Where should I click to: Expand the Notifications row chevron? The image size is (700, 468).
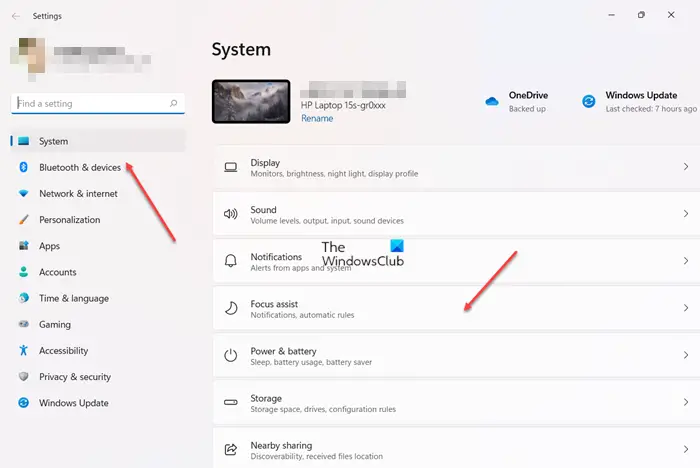pyautogui.click(x=686, y=261)
